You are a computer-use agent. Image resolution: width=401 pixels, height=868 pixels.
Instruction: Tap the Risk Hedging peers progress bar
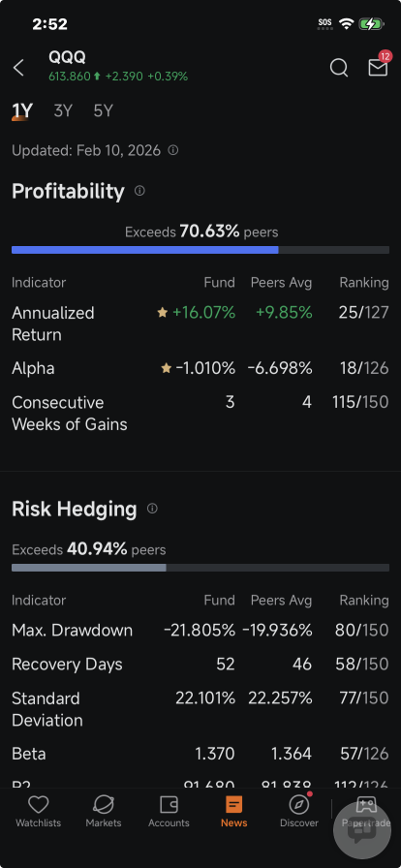pyautogui.click(x=200, y=568)
